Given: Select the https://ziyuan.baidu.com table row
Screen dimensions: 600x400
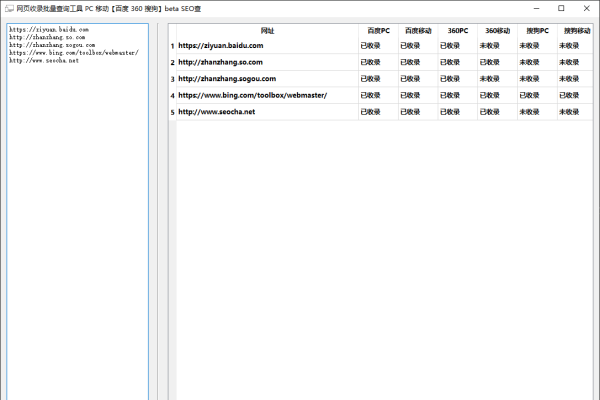Looking at the screenshot, I should point(221,46).
